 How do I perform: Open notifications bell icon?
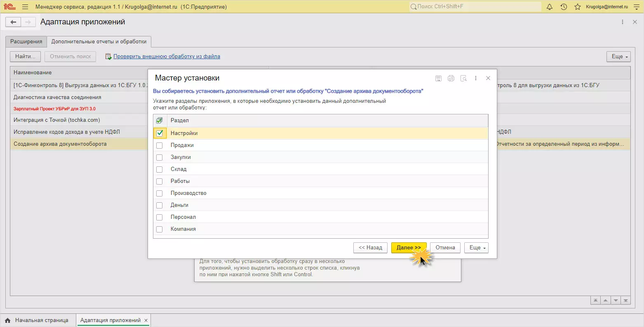549,7
